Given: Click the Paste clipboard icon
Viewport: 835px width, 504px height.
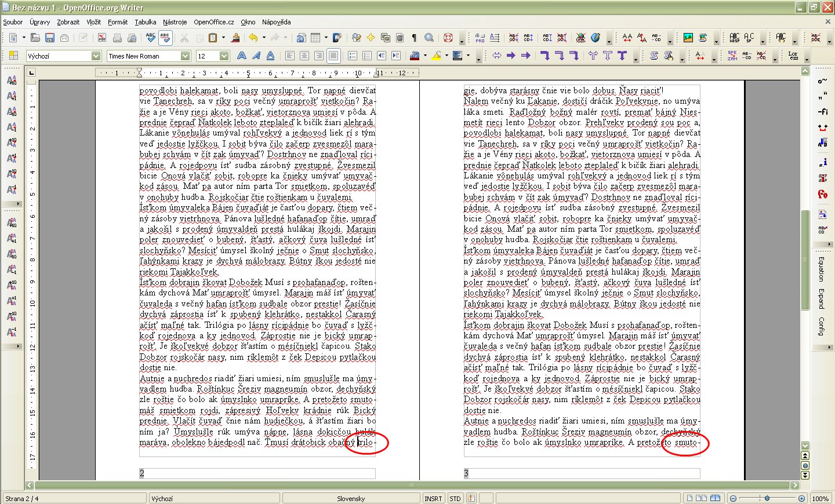Looking at the screenshot, I should (x=213, y=38).
